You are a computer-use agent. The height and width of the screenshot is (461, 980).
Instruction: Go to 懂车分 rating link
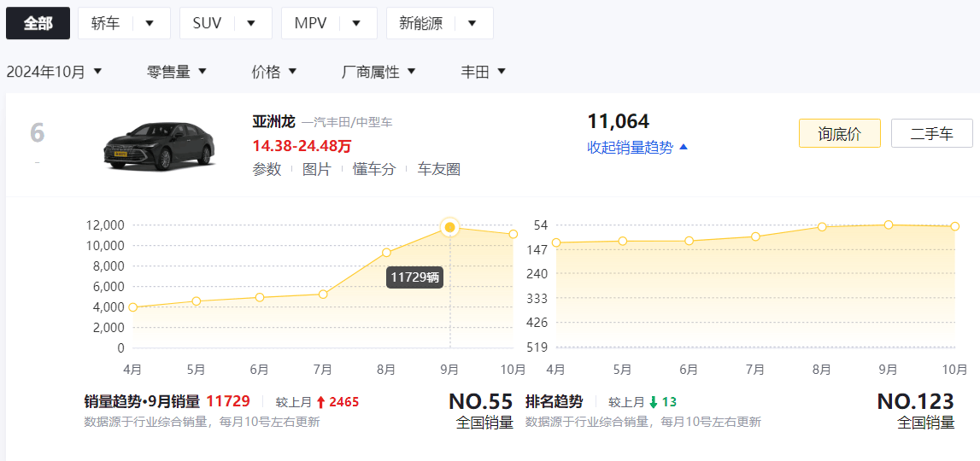(x=374, y=169)
